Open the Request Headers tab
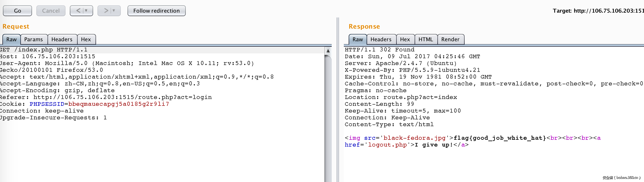 click(x=62, y=40)
